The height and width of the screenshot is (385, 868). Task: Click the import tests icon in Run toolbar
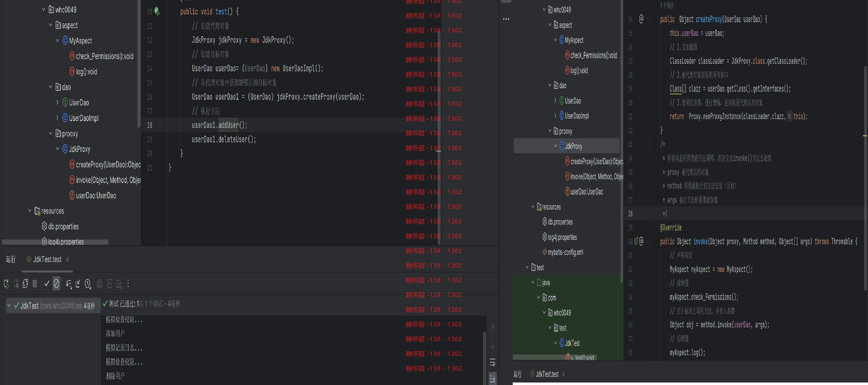click(x=109, y=284)
